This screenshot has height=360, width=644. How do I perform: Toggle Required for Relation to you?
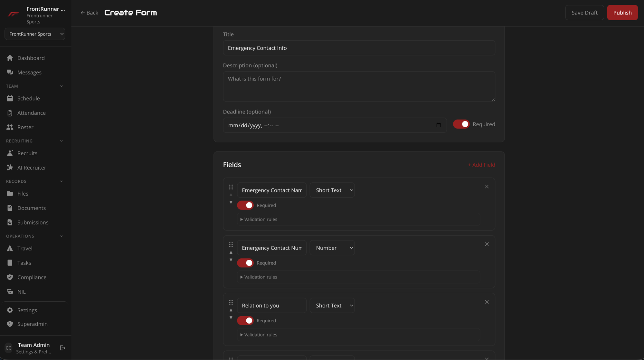point(245,321)
